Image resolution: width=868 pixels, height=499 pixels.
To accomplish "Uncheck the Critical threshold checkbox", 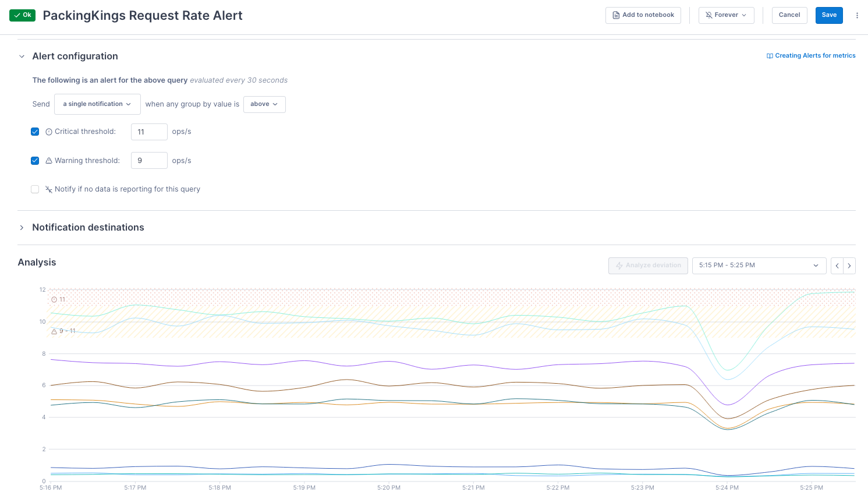I will click(x=35, y=132).
